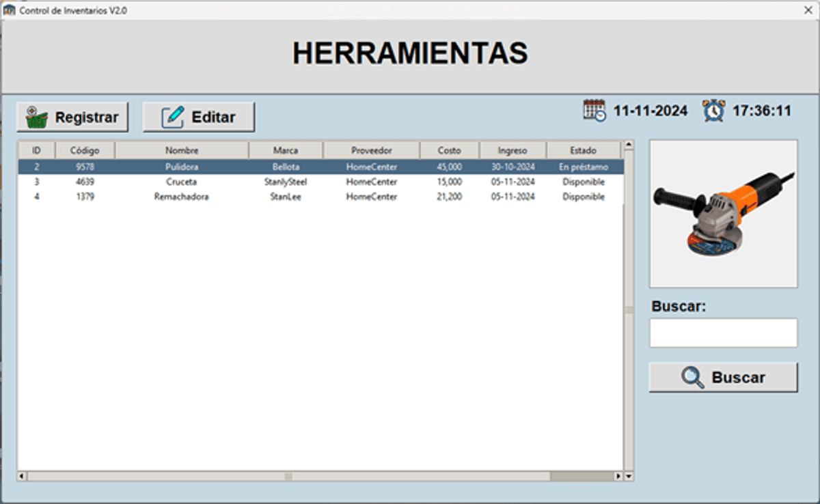Click the calendar icon beside the date 11-11-2024
This screenshot has height=504, width=820.
[593, 109]
